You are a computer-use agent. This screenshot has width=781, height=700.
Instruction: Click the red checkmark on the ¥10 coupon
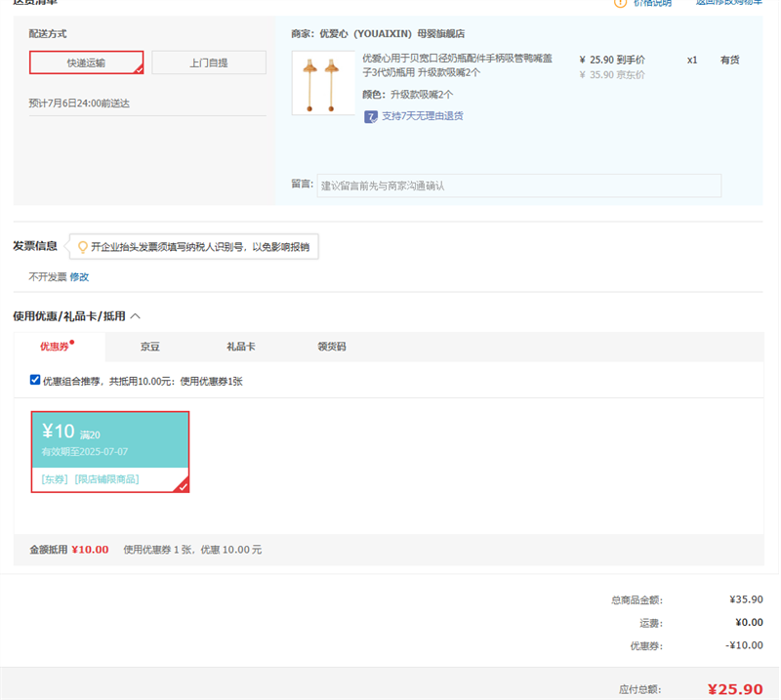182,485
